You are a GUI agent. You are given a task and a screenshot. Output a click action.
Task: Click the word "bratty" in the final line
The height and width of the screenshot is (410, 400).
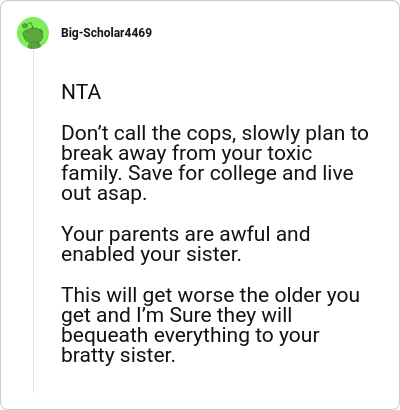pos(88,356)
